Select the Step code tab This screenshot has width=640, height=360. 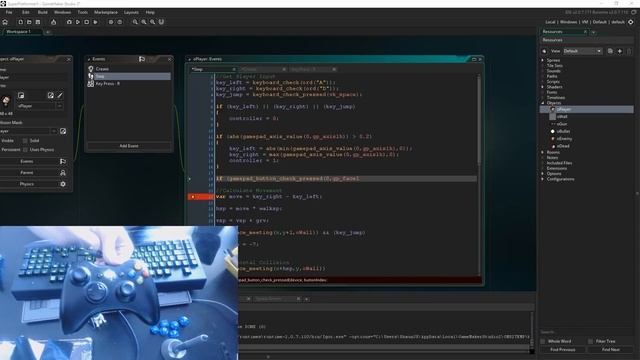click(x=213, y=69)
